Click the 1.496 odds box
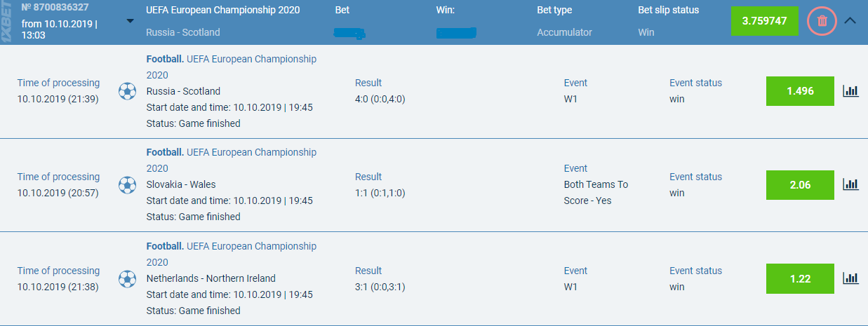Image resolution: width=868 pixels, height=326 pixels. [799, 91]
